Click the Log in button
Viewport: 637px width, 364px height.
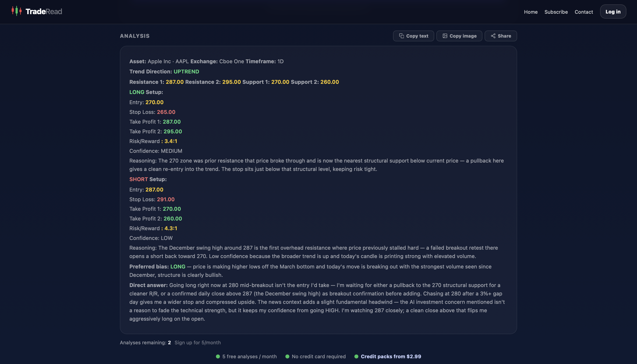click(613, 11)
